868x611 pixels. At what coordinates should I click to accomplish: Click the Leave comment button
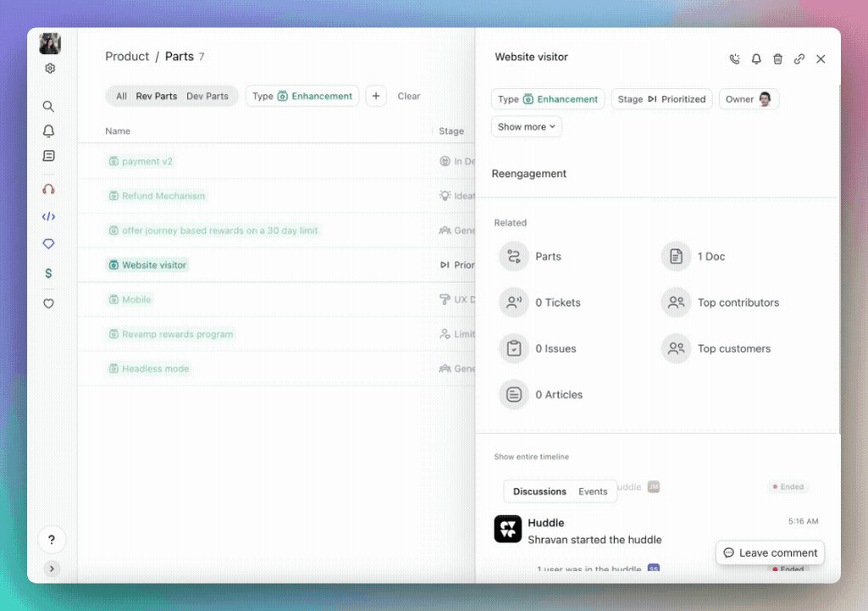pyautogui.click(x=770, y=553)
